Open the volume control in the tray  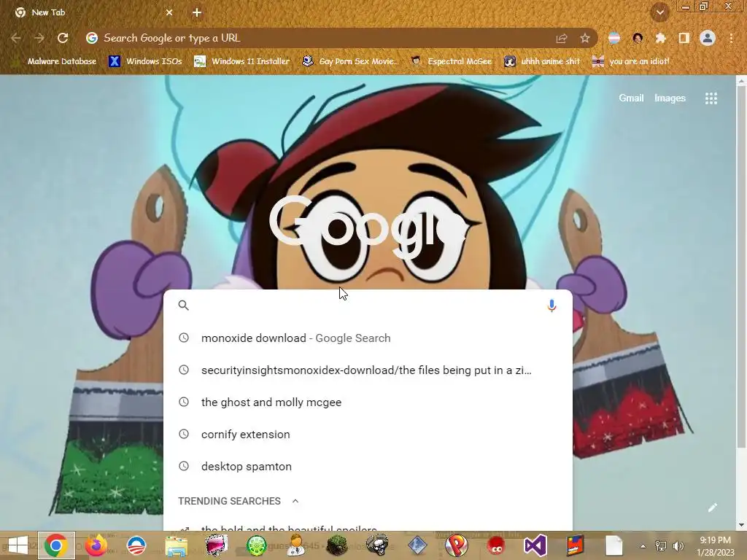[x=678, y=546]
